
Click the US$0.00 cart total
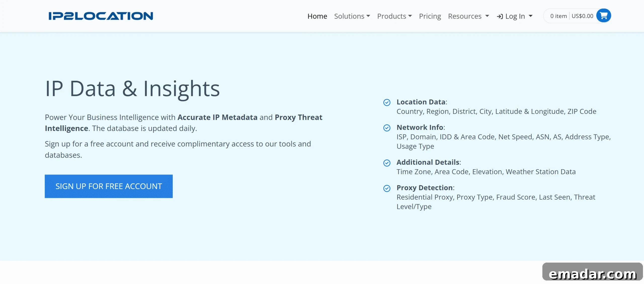[582, 16]
